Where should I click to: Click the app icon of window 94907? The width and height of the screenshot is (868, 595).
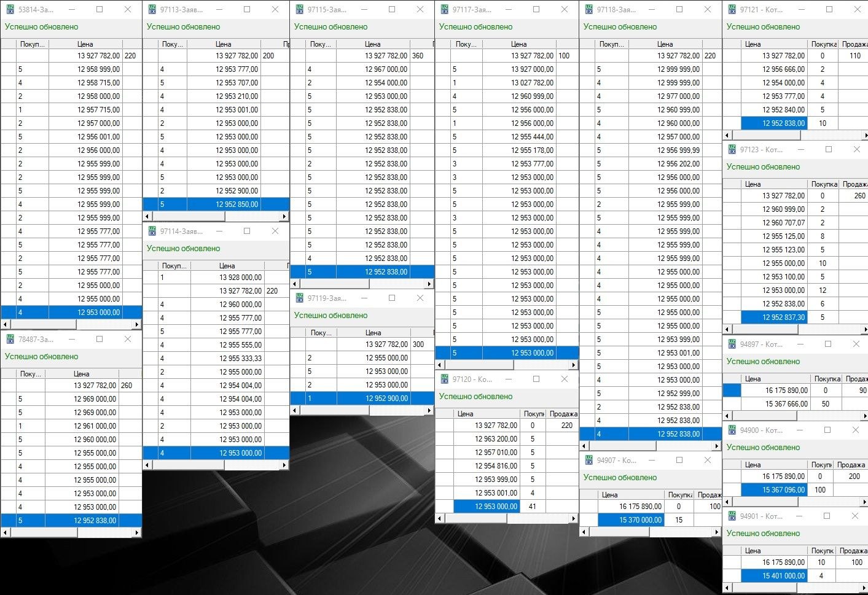click(588, 461)
